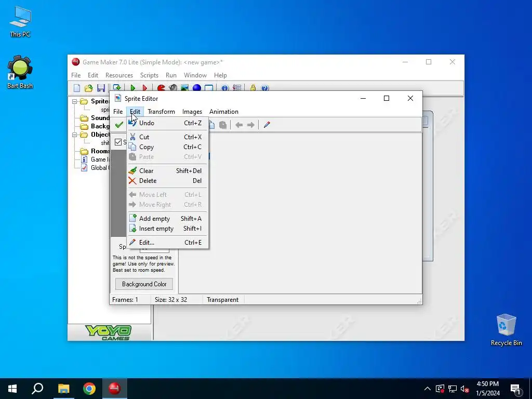The height and width of the screenshot is (399, 532).
Task: Click the Background Color button
Action: tap(144, 284)
